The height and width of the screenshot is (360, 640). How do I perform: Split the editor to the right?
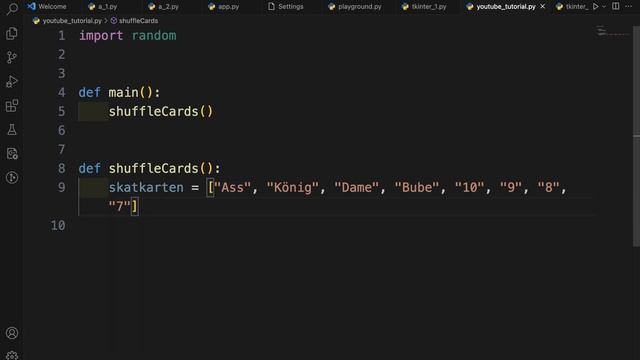[x=616, y=6]
